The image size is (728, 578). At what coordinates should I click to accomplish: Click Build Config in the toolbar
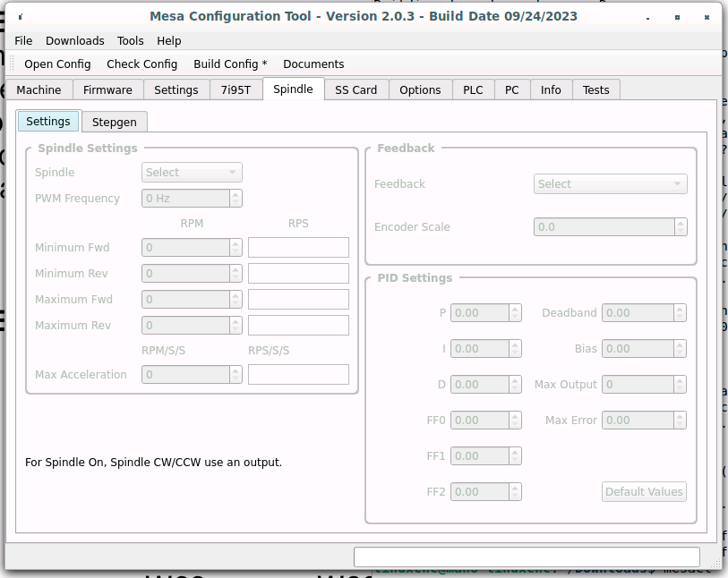[230, 64]
